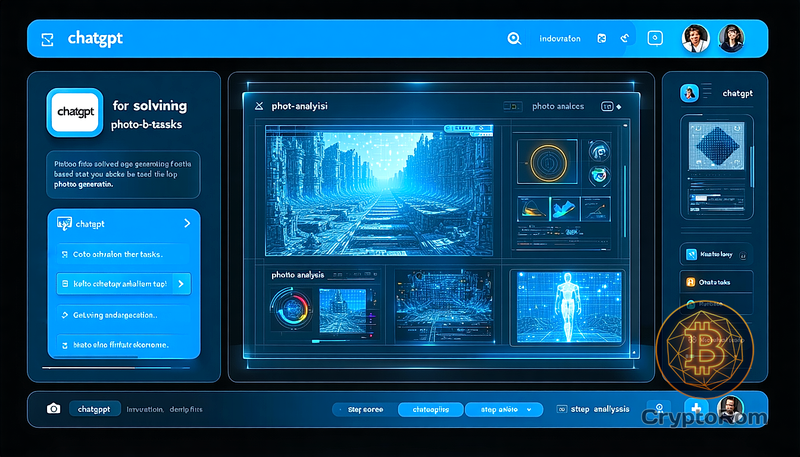Click the camera icon in bottom bar
Screen dimensions: 800x457
click(53, 409)
